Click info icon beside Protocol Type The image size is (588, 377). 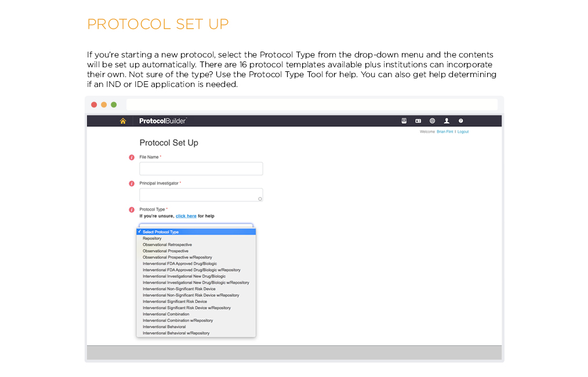(x=132, y=209)
